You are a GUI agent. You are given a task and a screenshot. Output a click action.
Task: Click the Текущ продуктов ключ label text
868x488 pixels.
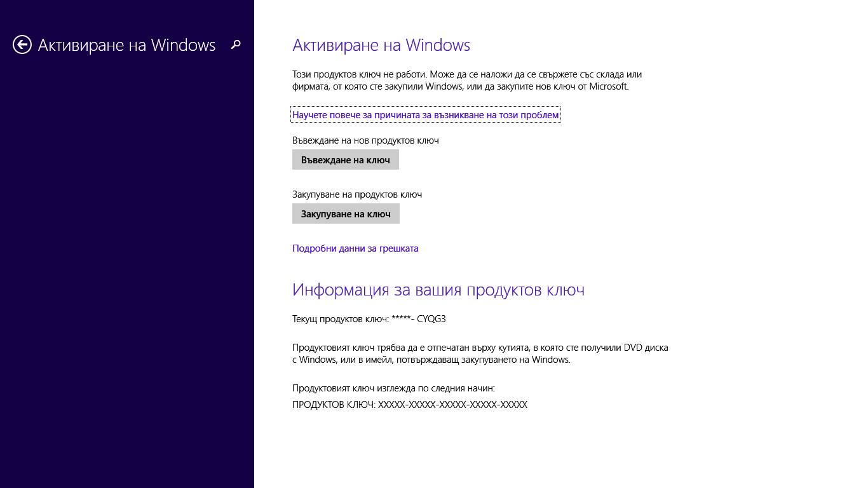point(341,318)
